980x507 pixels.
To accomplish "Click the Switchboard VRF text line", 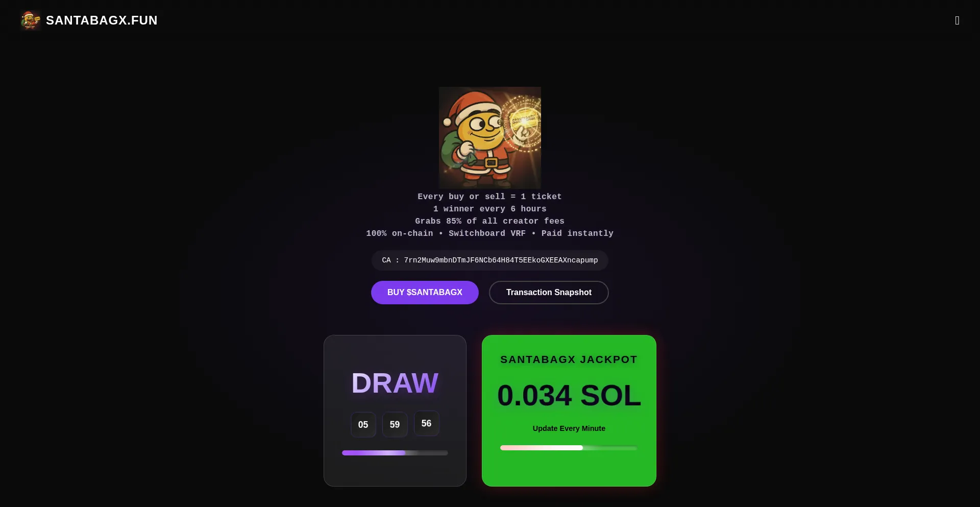I will pyautogui.click(x=490, y=233).
